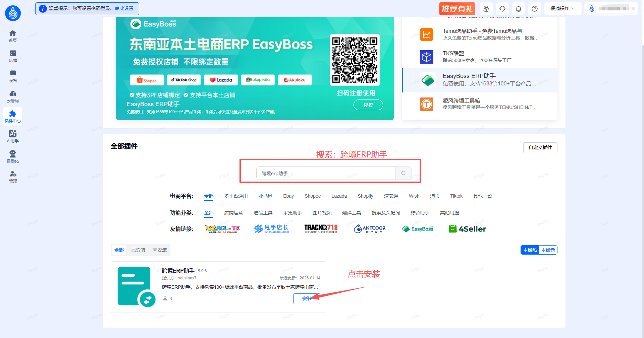Viewport: 644px width, 338px height.
Task: Click the TKS联盟 blue cube icon
Action: (427, 57)
